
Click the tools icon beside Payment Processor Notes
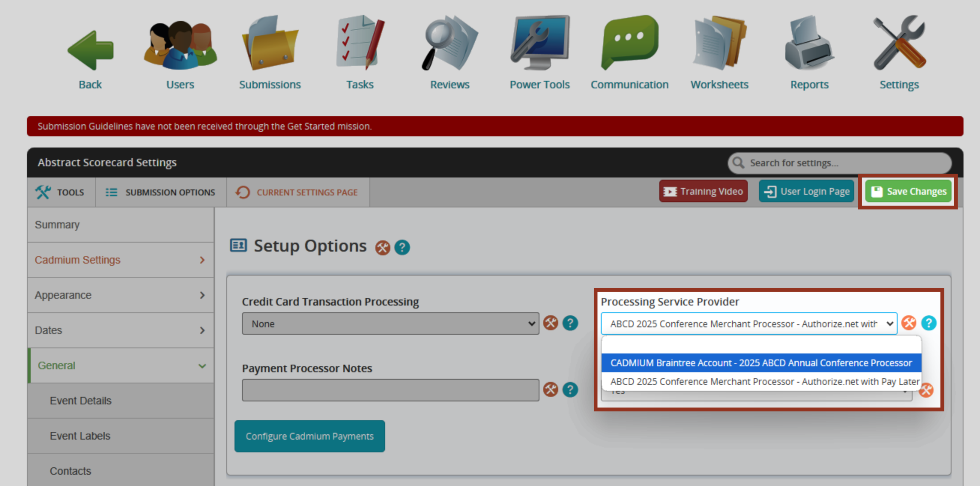point(550,389)
